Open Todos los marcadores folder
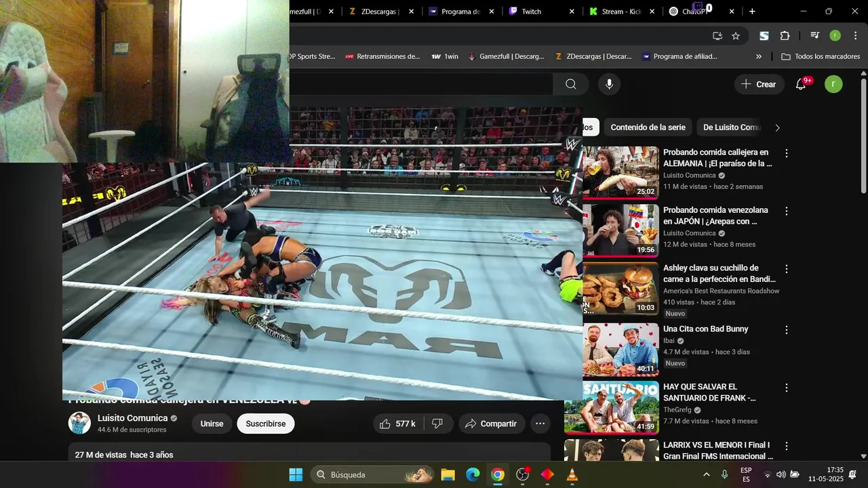Image resolution: width=868 pixels, height=488 pixels. coord(821,56)
